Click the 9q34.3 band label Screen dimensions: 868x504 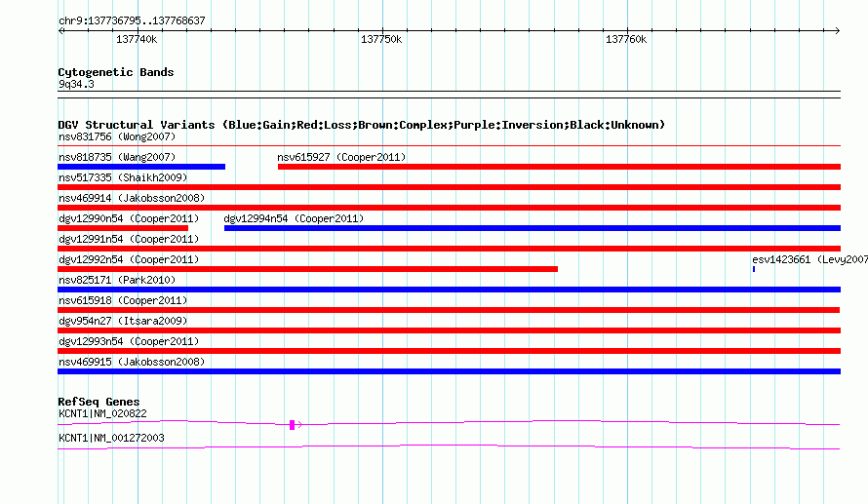pyautogui.click(x=76, y=84)
